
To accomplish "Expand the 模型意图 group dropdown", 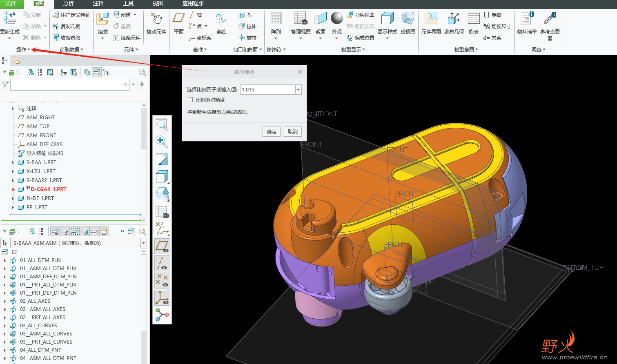I will pos(466,49).
